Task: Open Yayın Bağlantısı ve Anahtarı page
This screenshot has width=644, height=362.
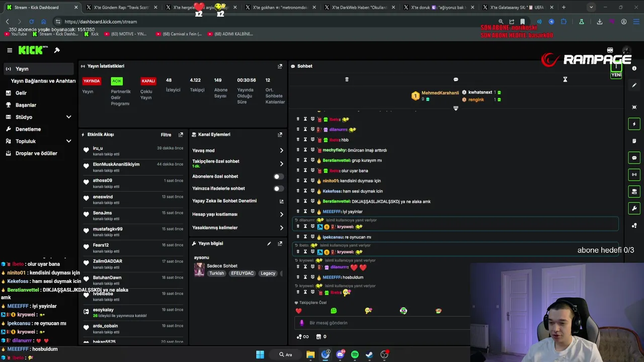Action: click(43, 81)
